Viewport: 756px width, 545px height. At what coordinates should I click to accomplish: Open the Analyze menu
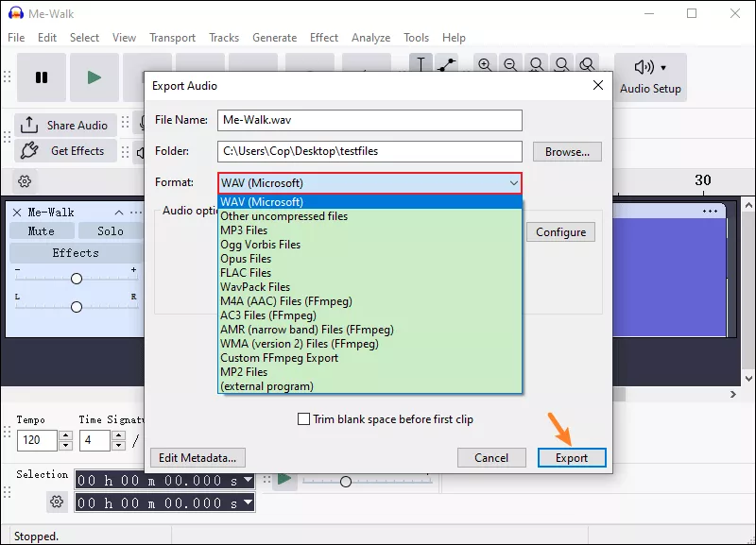371,38
